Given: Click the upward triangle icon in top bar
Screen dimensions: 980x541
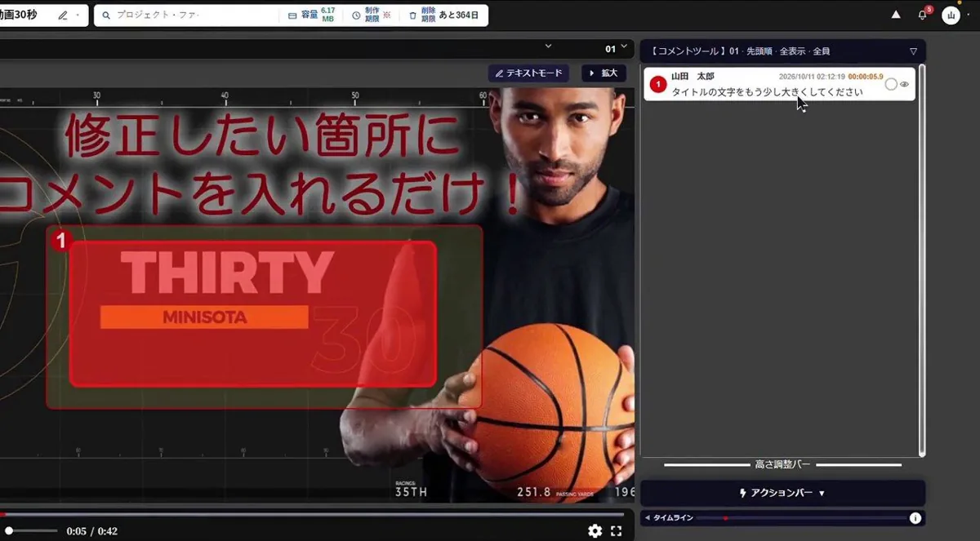Looking at the screenshot, I should pos(896,15).
